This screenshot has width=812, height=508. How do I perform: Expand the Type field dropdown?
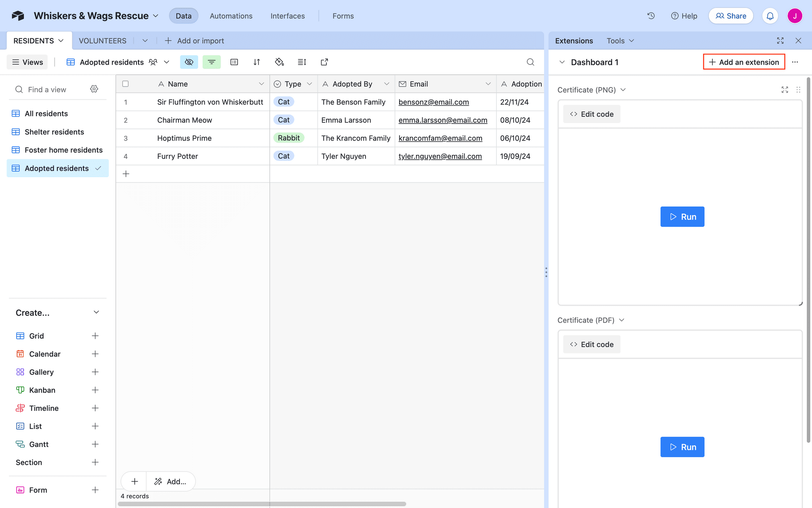pyautogui.click(x=310, y=84)
